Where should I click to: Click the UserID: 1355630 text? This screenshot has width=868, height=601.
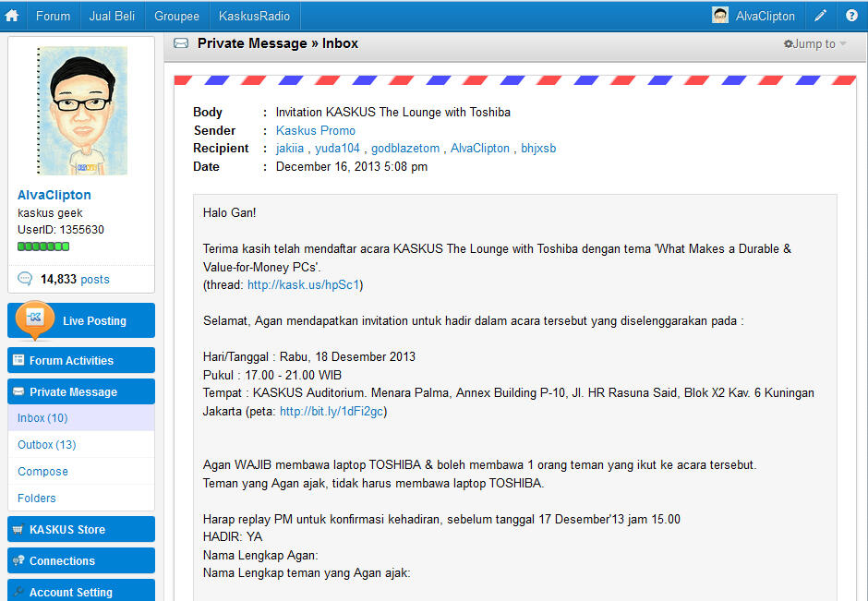(61, 229)
